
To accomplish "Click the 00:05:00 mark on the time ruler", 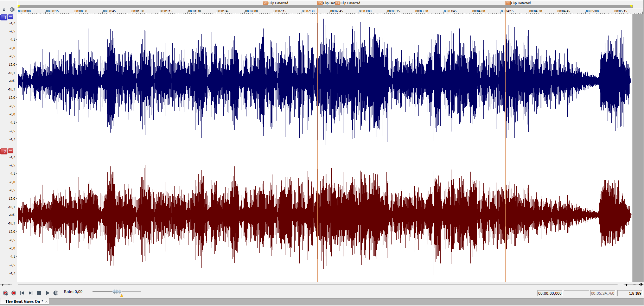I will click(592, 11).
